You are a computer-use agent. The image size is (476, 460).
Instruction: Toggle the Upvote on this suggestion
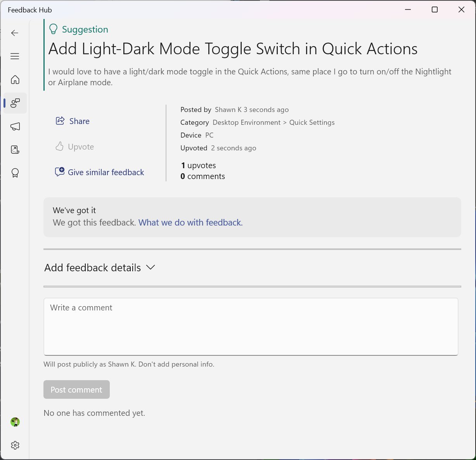75,146
